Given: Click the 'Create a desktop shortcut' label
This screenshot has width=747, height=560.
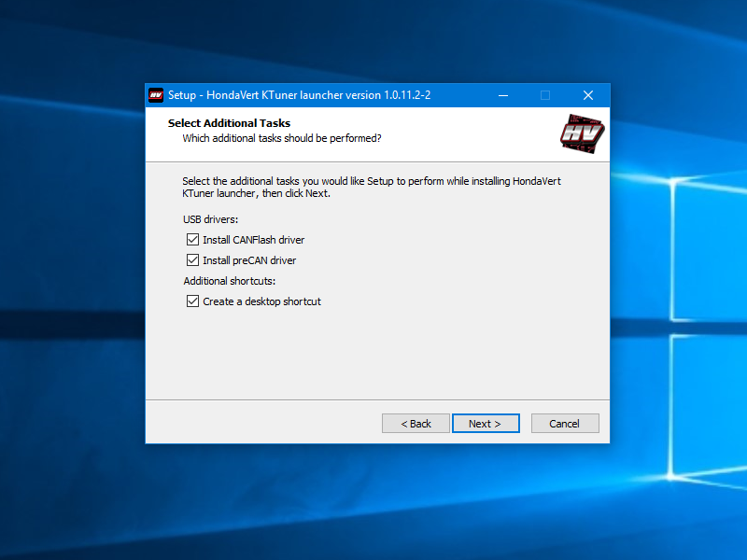Looking at the screenshot, I should pos(262,301).
